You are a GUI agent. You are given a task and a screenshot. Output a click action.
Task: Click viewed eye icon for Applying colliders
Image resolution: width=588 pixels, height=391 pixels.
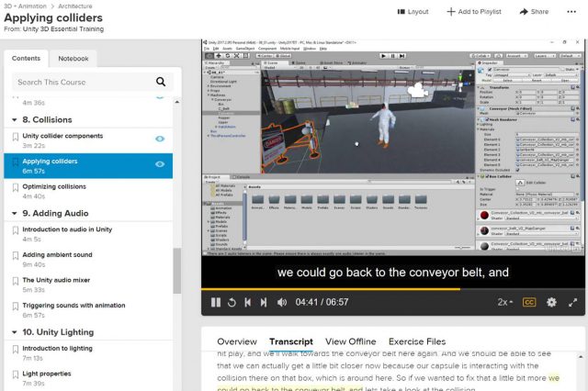tap(160, 164)
